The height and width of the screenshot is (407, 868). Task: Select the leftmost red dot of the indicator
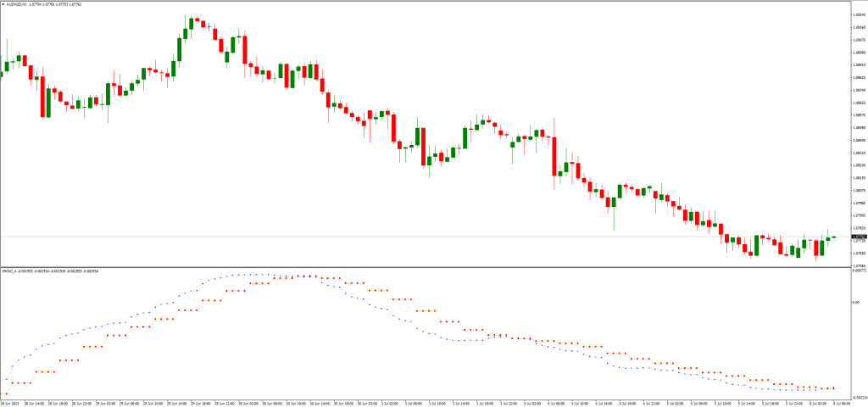tap(4, 393)
